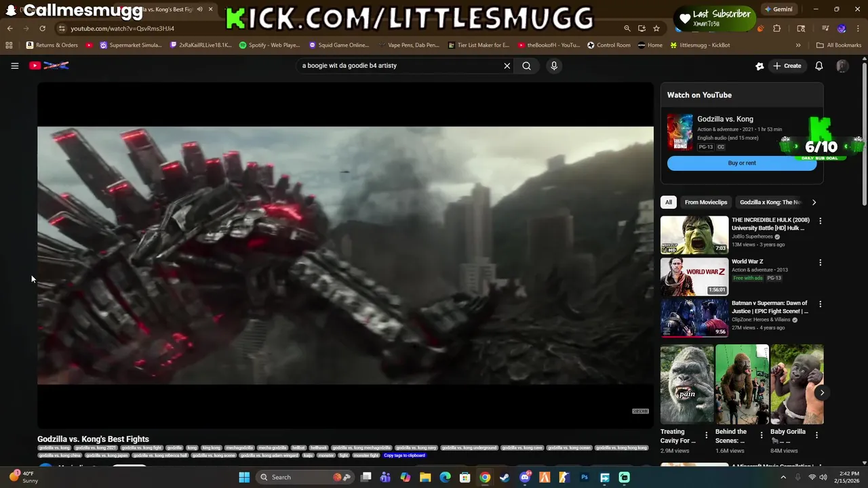Open the YouTube Create button
The image size is (868, 488).
[787, 66]
